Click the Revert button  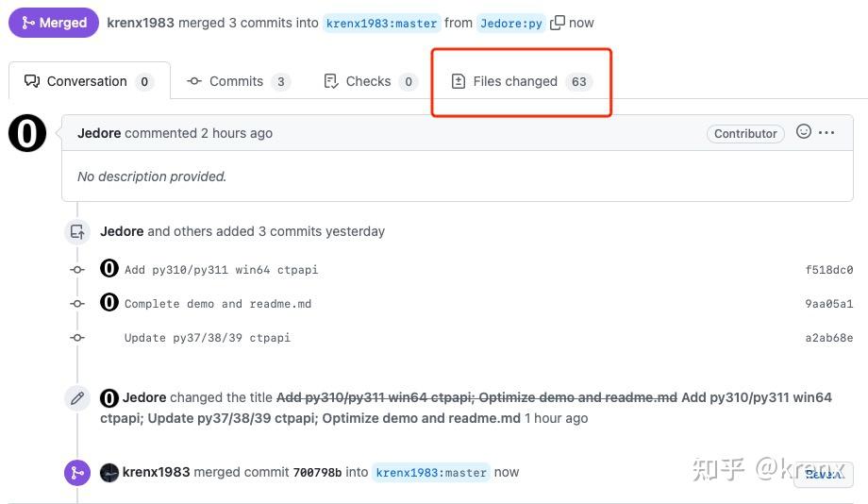(x=823, y=474)
